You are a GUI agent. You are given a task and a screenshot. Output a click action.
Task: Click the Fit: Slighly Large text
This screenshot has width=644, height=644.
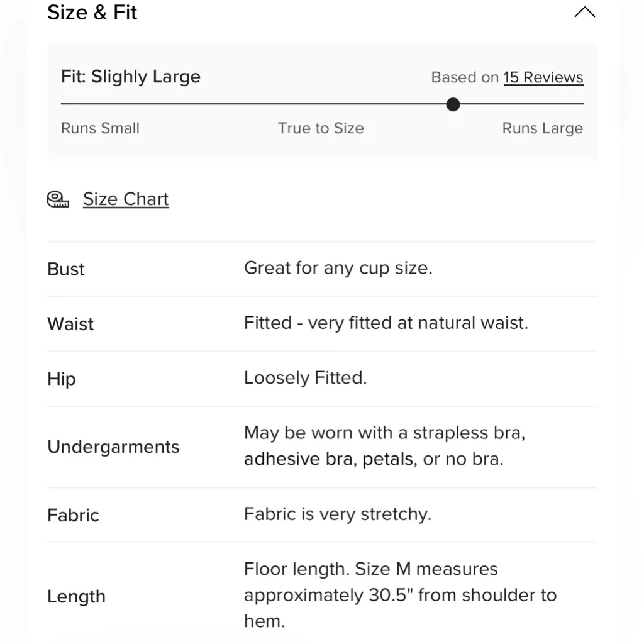pos(131,77)
